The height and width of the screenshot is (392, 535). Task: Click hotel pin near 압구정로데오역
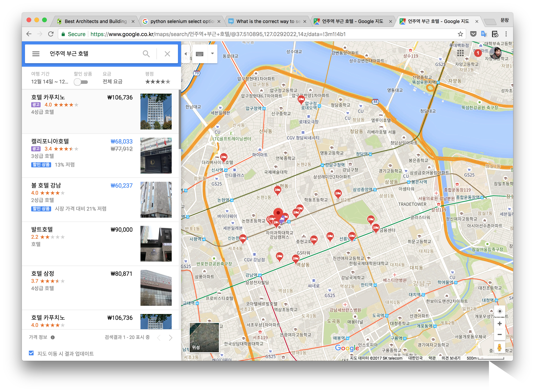(301, 100)
